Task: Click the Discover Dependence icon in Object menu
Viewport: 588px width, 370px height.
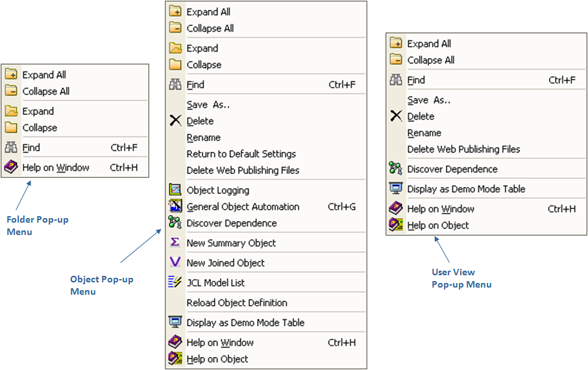Action: (x=175, y=222)
